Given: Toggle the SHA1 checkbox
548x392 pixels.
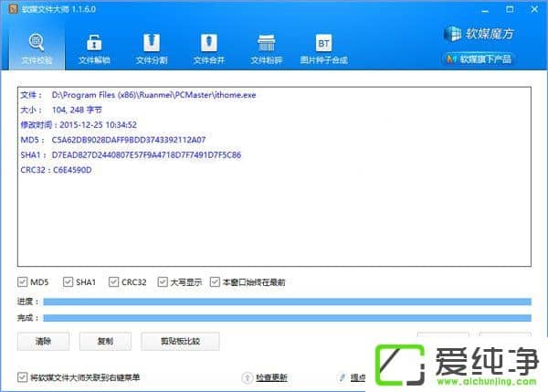Looking at the screenshot, I should coord(68,281).
